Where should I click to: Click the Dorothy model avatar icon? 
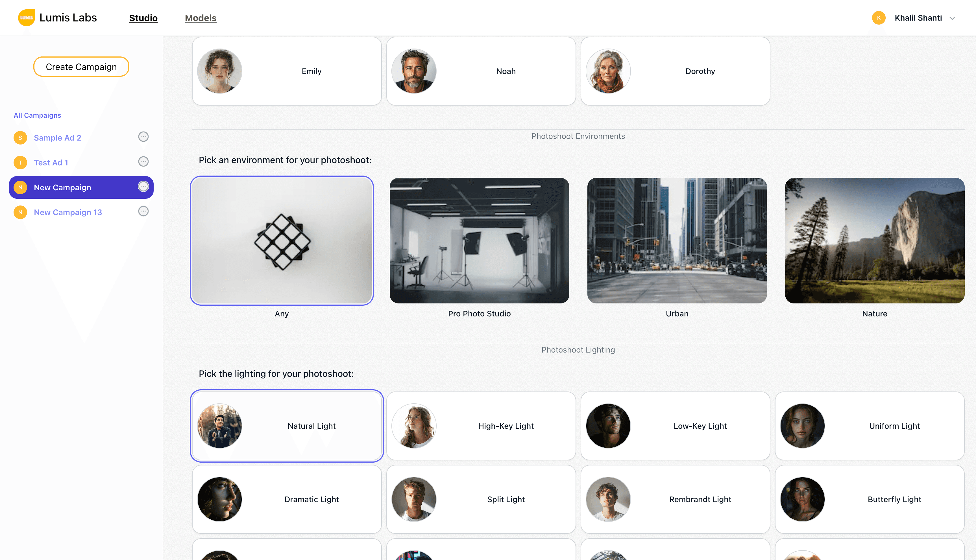click(x=607, y=70)
